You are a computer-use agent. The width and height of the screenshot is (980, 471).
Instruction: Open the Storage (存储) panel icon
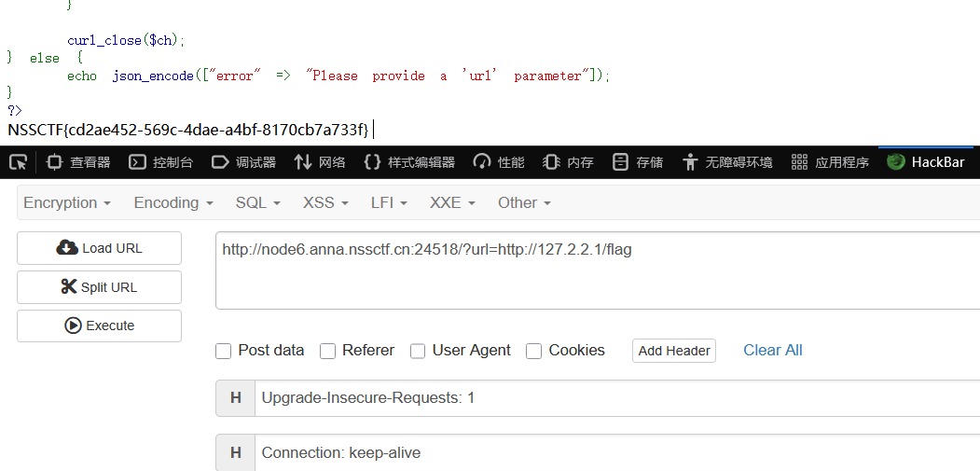620,162
